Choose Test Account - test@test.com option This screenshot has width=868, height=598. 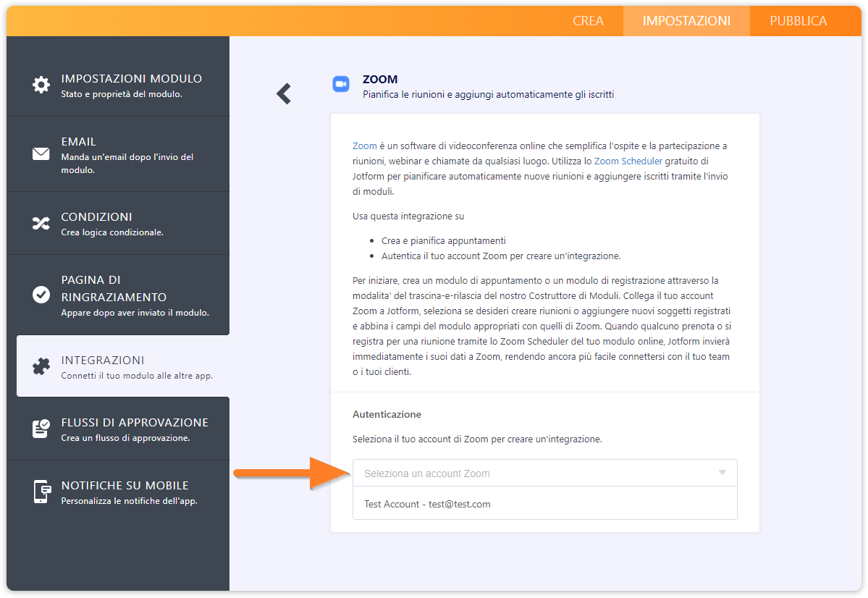pyautogui.click(x=544, y=504)
